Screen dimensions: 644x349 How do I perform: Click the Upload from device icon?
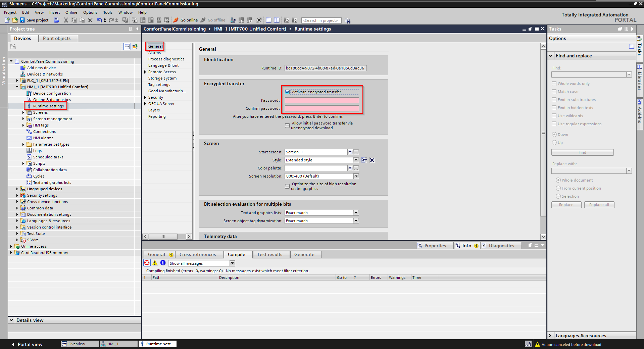pyautogui.click(x=151, y=20)
